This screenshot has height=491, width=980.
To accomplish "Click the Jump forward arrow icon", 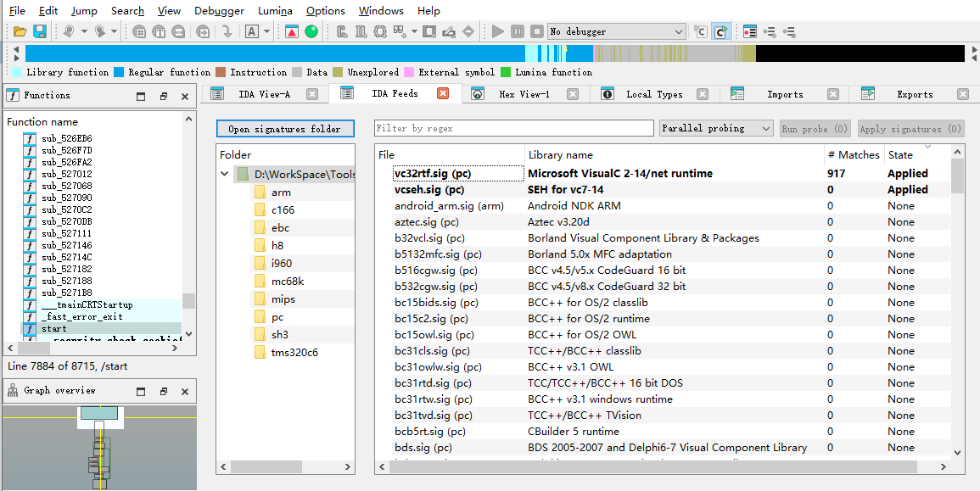I will coord(100,31).
